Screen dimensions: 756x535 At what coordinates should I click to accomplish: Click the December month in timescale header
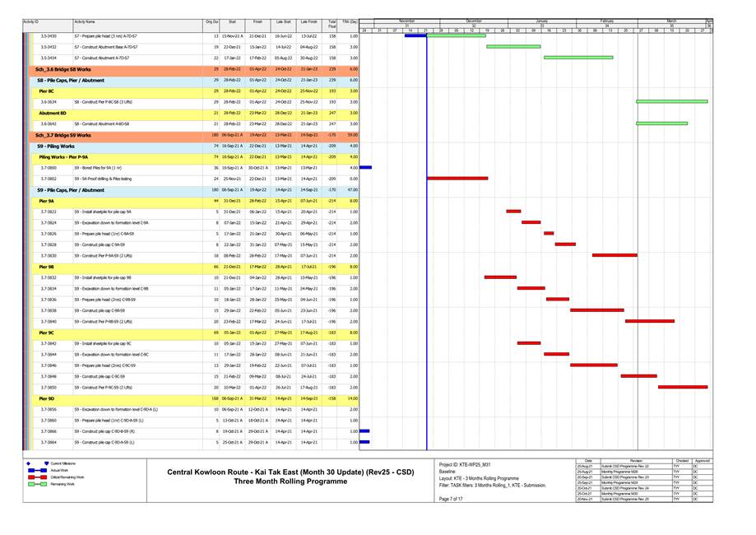474,21
